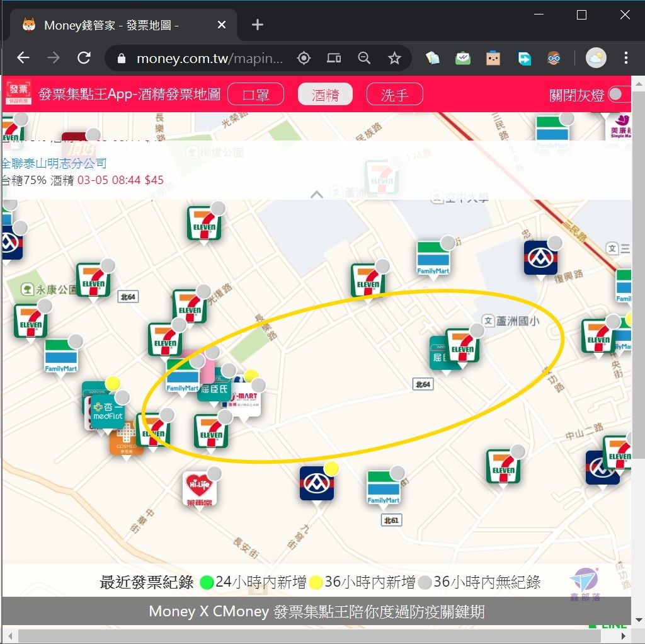Click the 北61 road badge on map
This screenshot has height=644, width=645.
[391, 520]
